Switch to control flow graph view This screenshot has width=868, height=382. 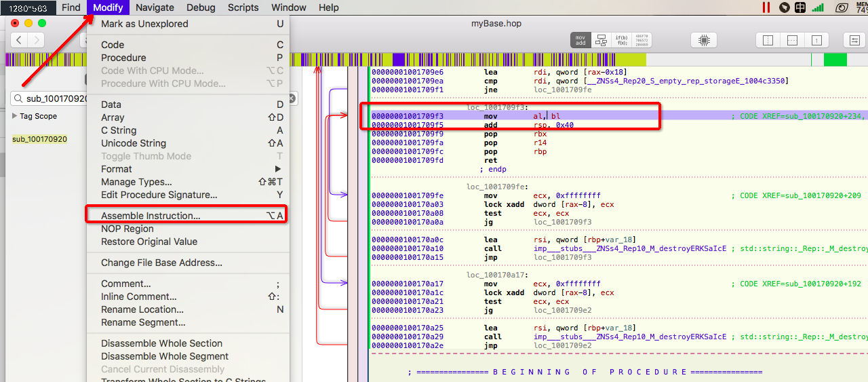pyautogui.click(x=601, y=40)
